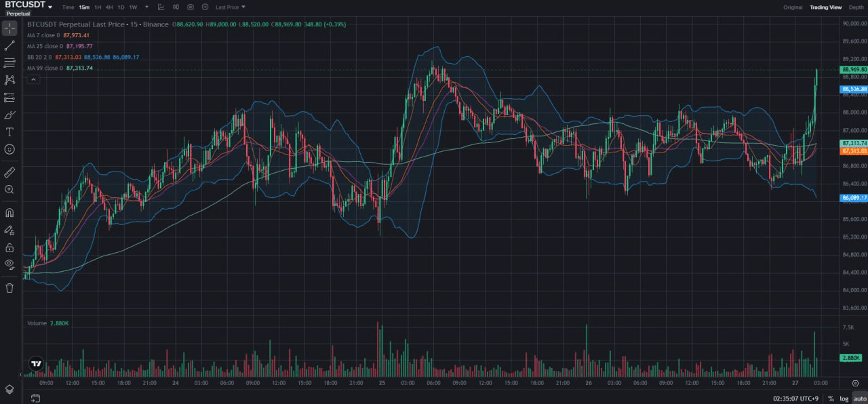
Task: Take a chart snapshot with camera icon
Action: pyautogui.click(x=190, y=7)
